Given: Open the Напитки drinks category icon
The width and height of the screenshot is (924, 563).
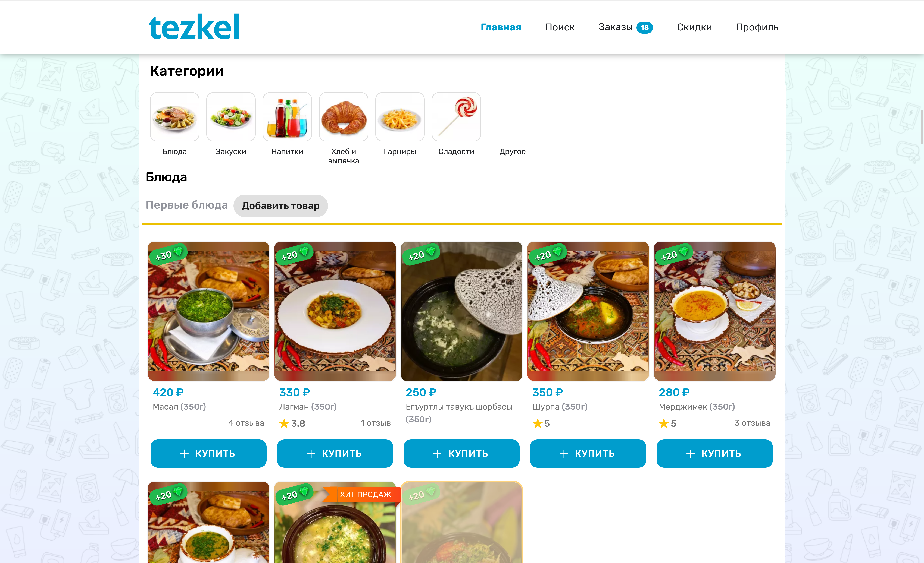Looking at the screenshot, I should coord(287,117).
